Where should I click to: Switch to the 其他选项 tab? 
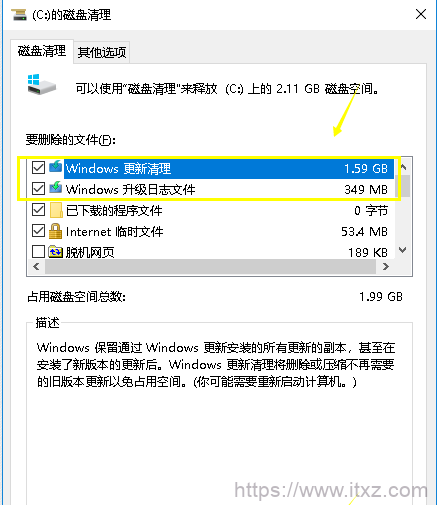102,52
